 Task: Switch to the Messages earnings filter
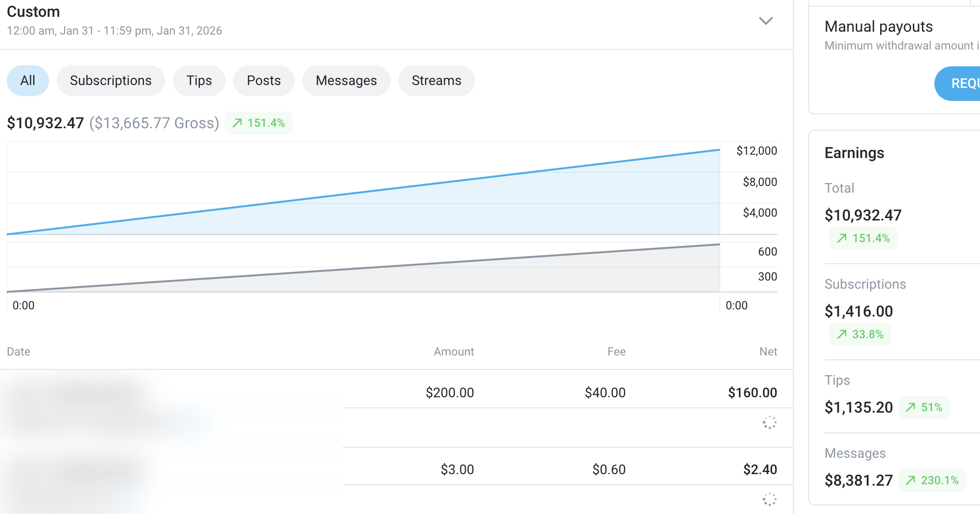[346, 80]
